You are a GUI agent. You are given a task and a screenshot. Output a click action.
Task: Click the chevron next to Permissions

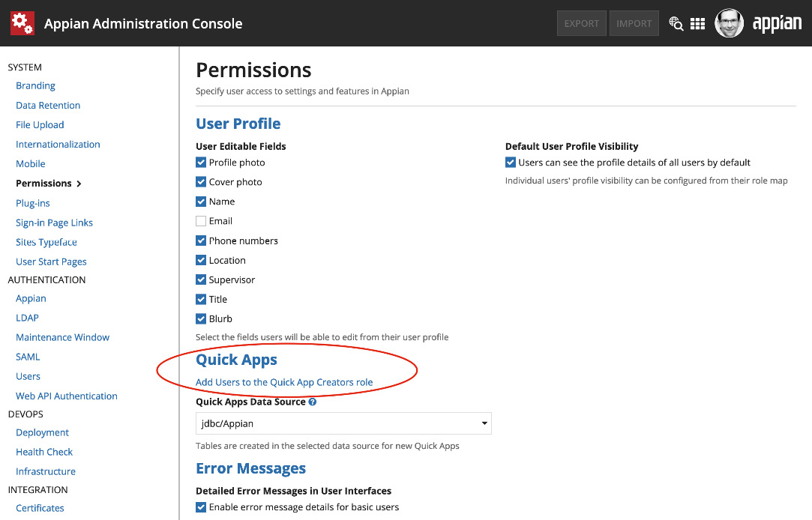point(79,184)
